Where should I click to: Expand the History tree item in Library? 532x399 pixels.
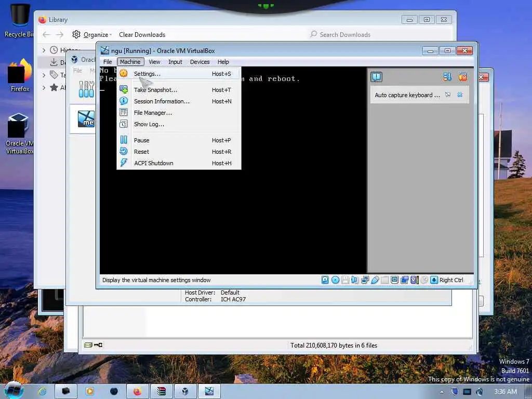pyautogui.click(x=44, y=50)
